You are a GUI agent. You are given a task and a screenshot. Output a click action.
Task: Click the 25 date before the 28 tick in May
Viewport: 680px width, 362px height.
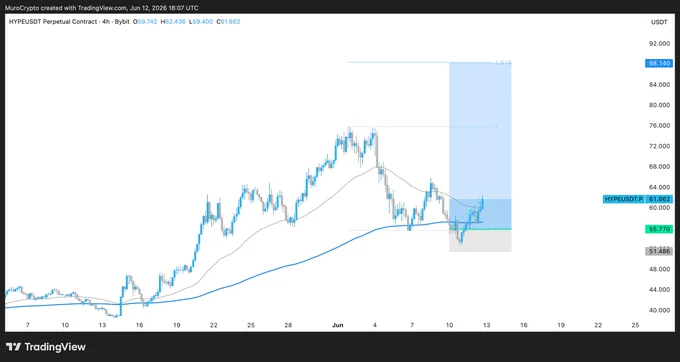coord(251,325)
